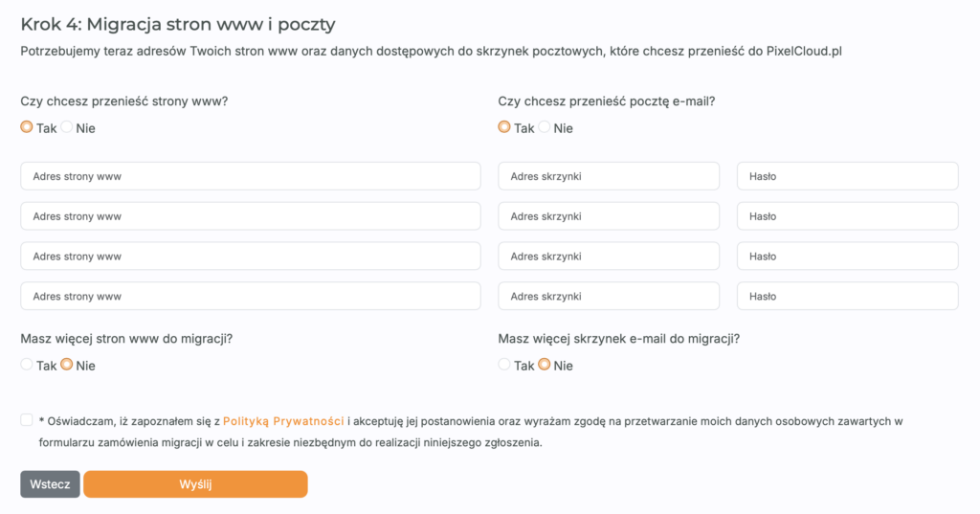This screenshot has height=514, width=980.
Task: Select 'Nie' for moving www pages
Action: tap(67, 127)
